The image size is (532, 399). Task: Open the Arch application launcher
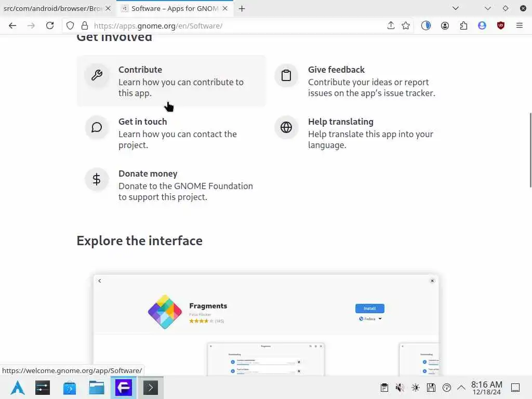pos(18,388)
